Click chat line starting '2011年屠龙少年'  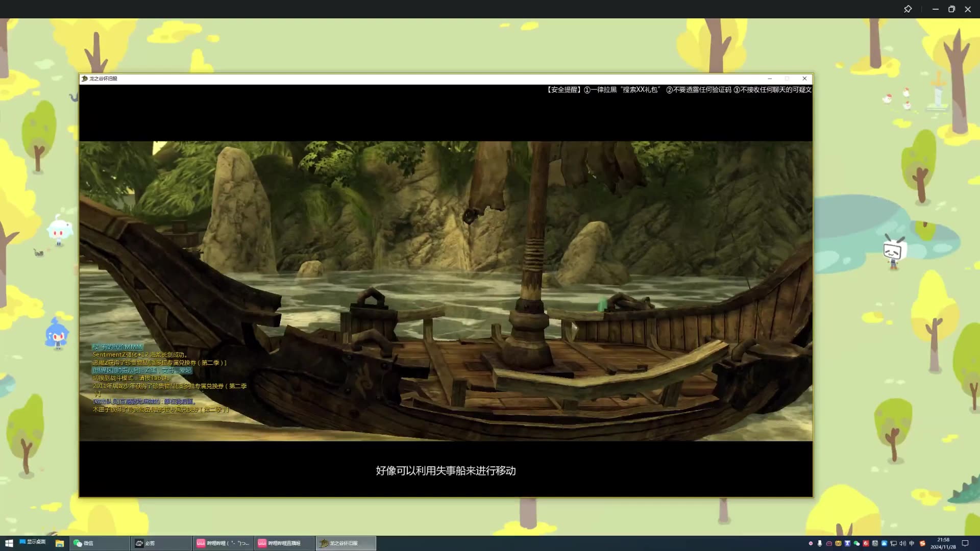pyautogui.click(x=169, y=390)
